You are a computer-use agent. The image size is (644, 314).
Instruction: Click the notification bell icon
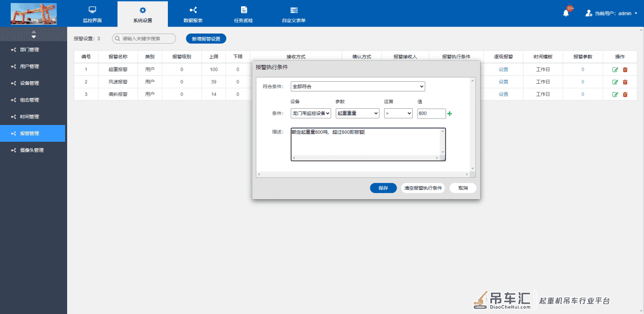[x=566, y=13]
